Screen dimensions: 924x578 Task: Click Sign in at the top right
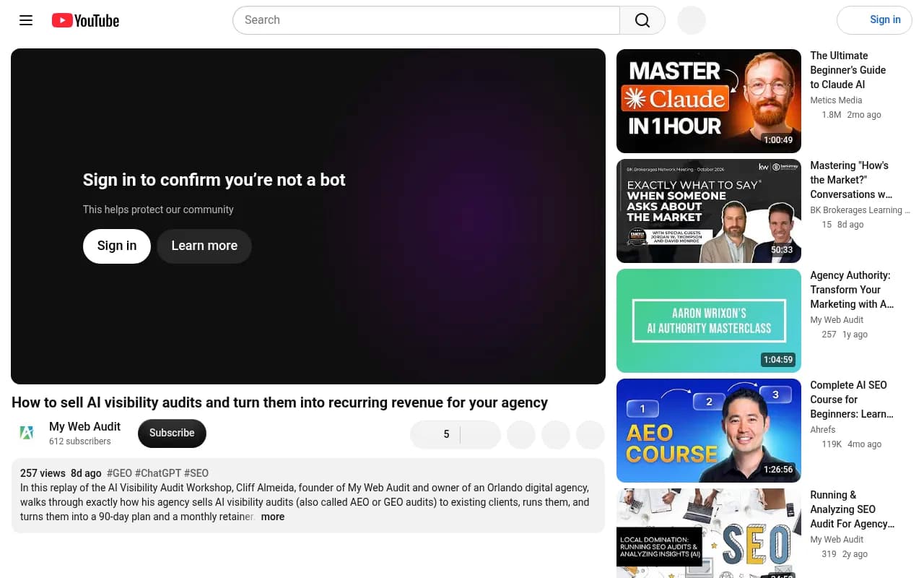[x=874, y=20]
